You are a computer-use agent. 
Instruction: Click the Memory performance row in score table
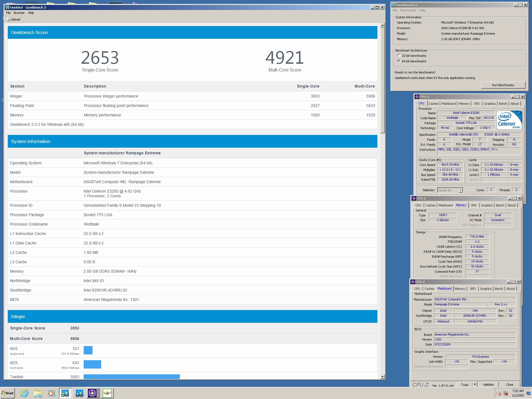click(193, 115)
